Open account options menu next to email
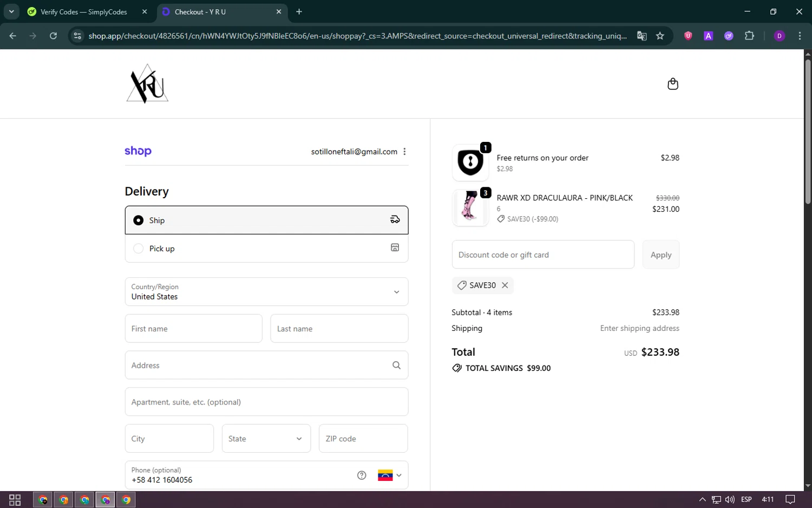812x508 pixels. click(x=404, y=152)
